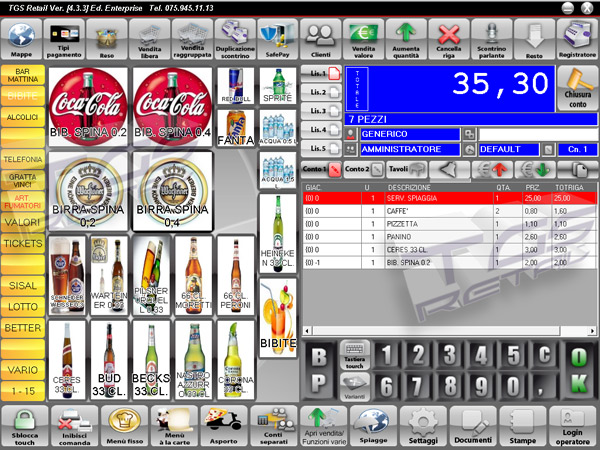Add a FANTA to order
The width and height of the screenshot is (600, 450).
[236, 128]
